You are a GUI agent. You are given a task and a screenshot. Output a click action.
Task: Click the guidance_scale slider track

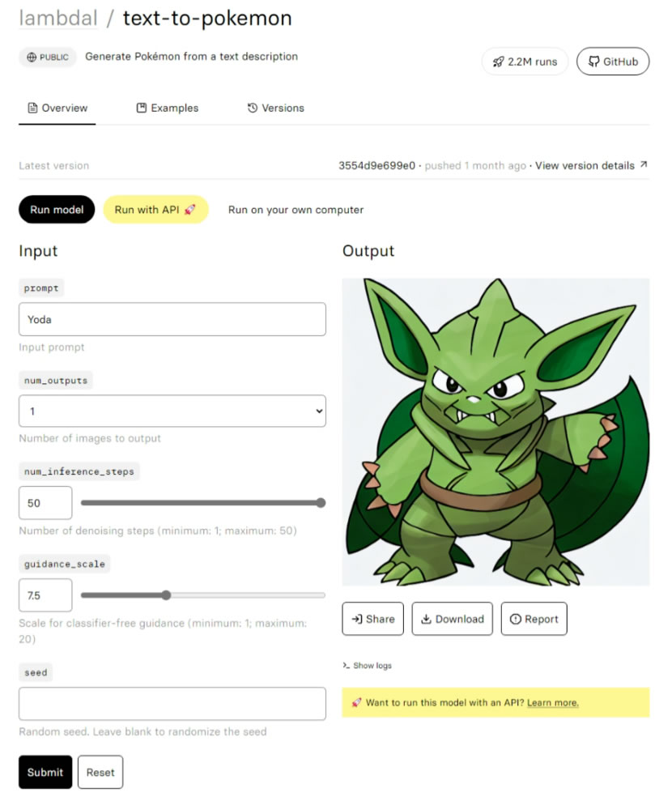(x=202, y=595)
